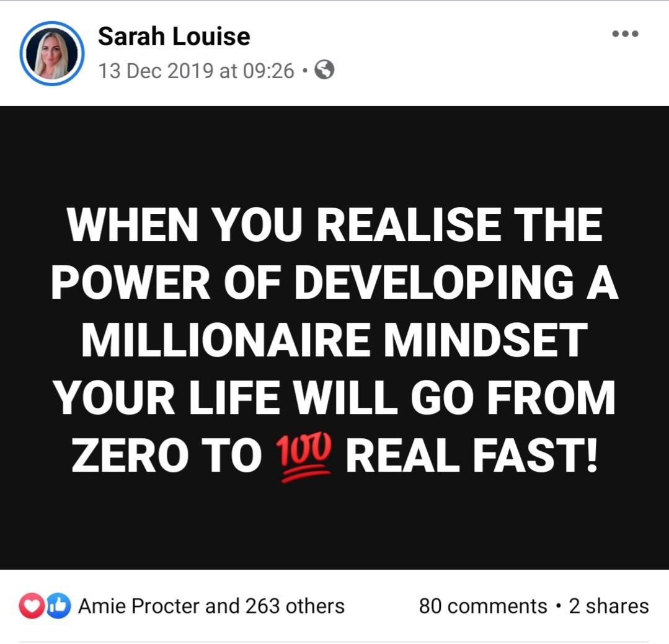Viewport: 669px width, 644px height.
Task: Open the 80 comments link
Action: pyautogui.click(x=482, y=606)
